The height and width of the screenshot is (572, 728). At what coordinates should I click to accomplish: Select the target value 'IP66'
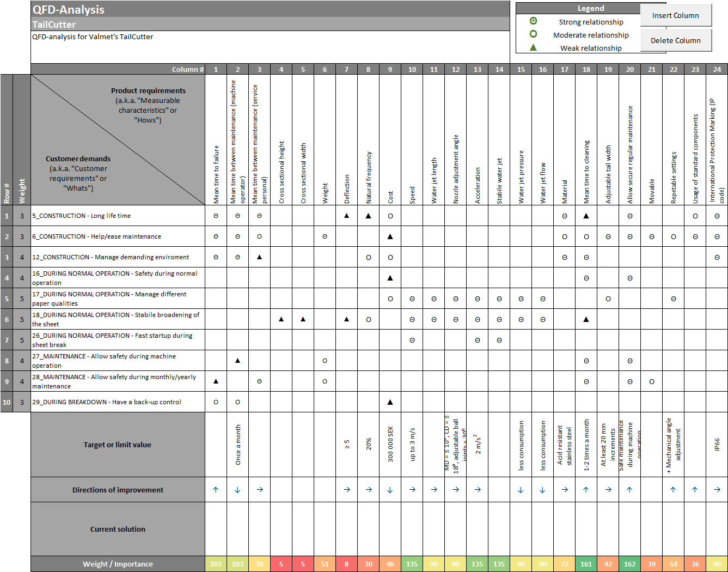pyautogui.click(x=717, y=445)
